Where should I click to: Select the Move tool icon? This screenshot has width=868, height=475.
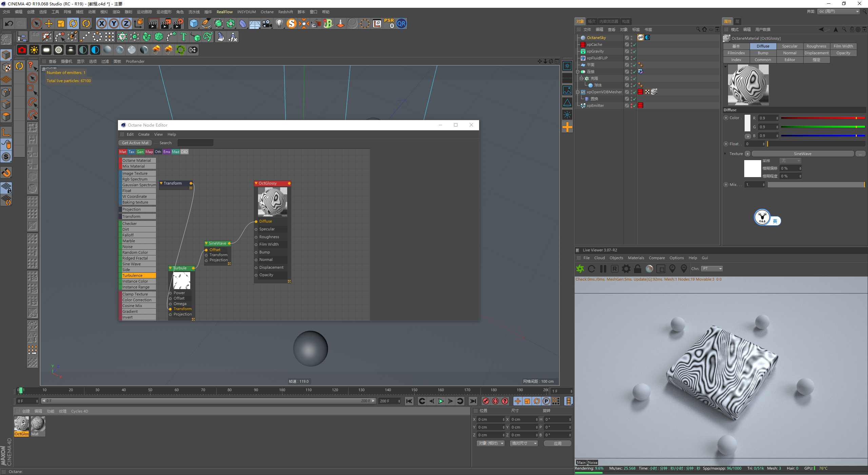[49, 23]
